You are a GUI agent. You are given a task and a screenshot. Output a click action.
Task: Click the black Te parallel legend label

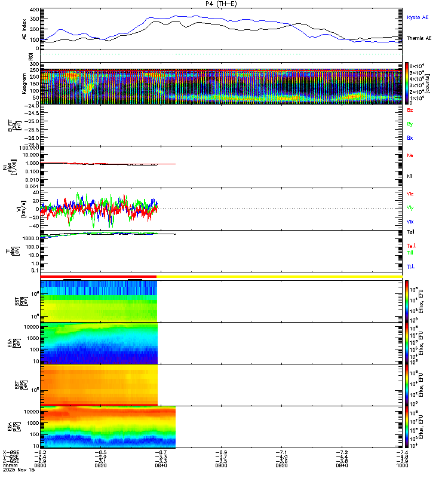point(410,232)
